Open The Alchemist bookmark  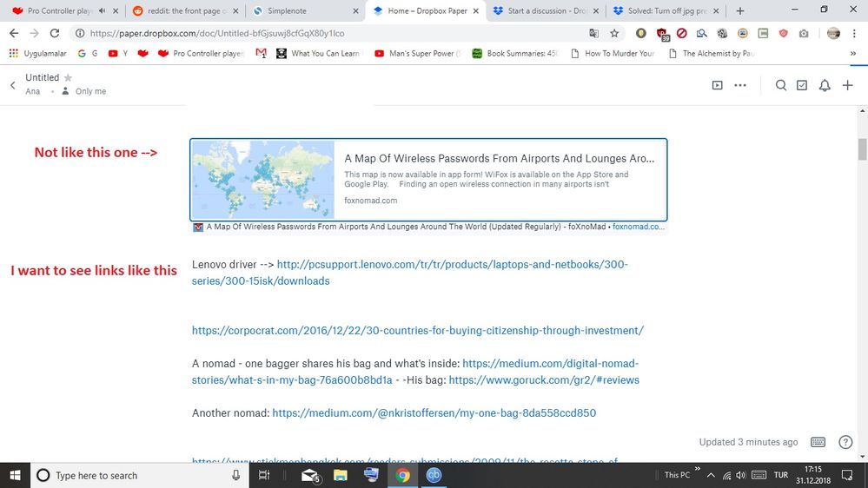(x=712, y=54)
